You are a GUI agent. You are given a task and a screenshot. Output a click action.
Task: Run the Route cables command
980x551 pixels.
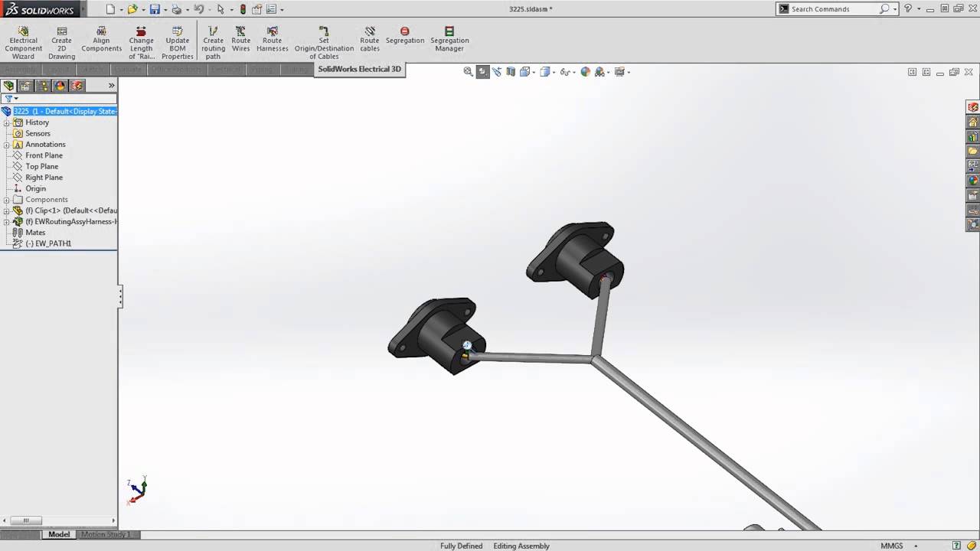370,39
